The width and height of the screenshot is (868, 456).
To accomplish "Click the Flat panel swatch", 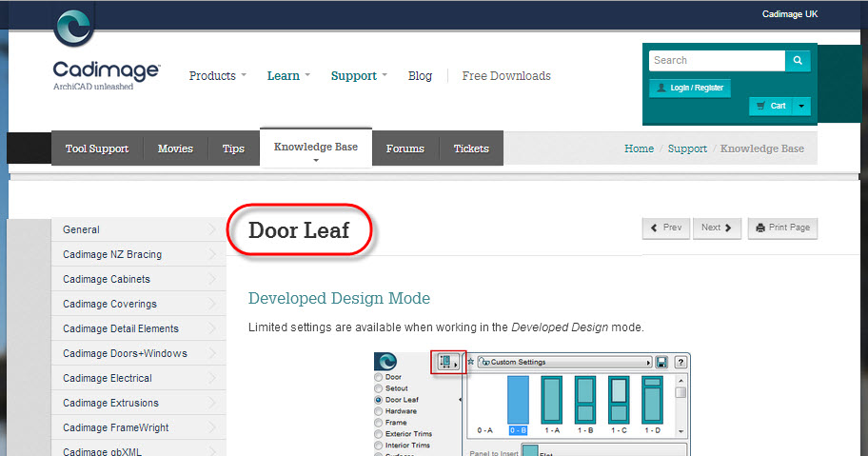I will (x=530, y=450).
